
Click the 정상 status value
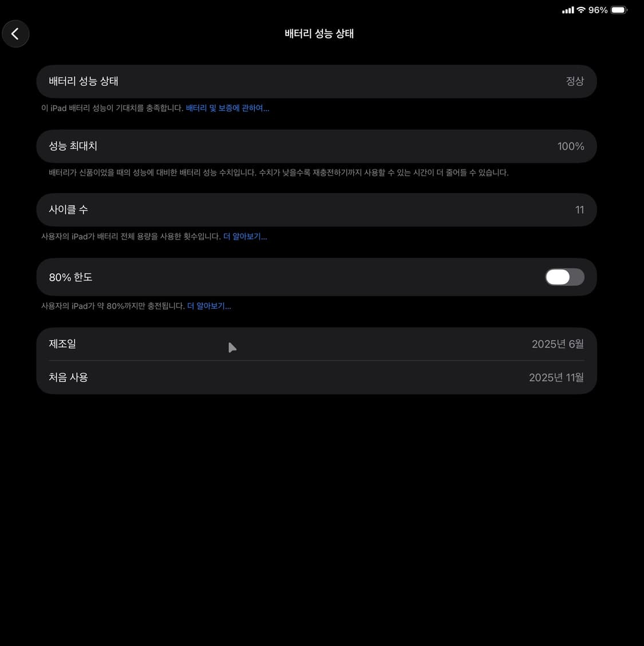click(x=575, y=81)
